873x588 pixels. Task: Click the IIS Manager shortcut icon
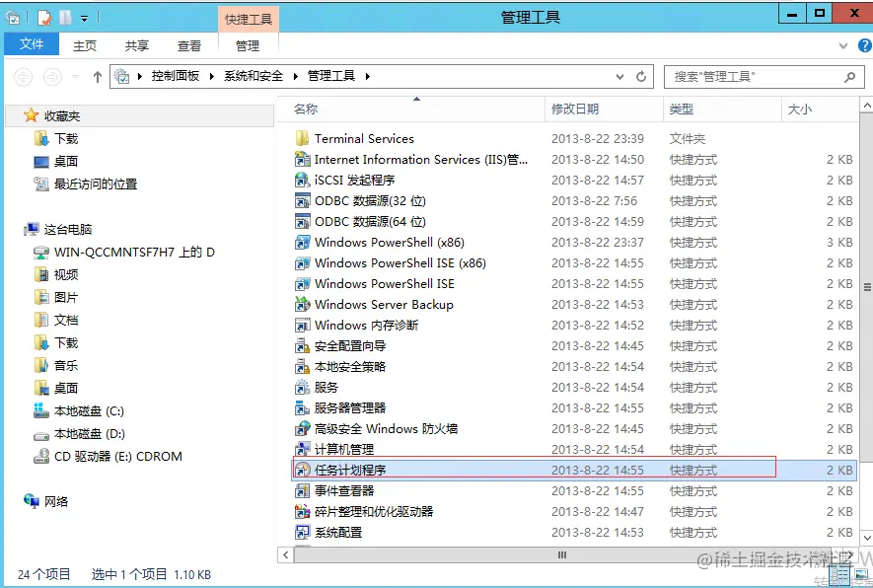click(x=302, y=160)
